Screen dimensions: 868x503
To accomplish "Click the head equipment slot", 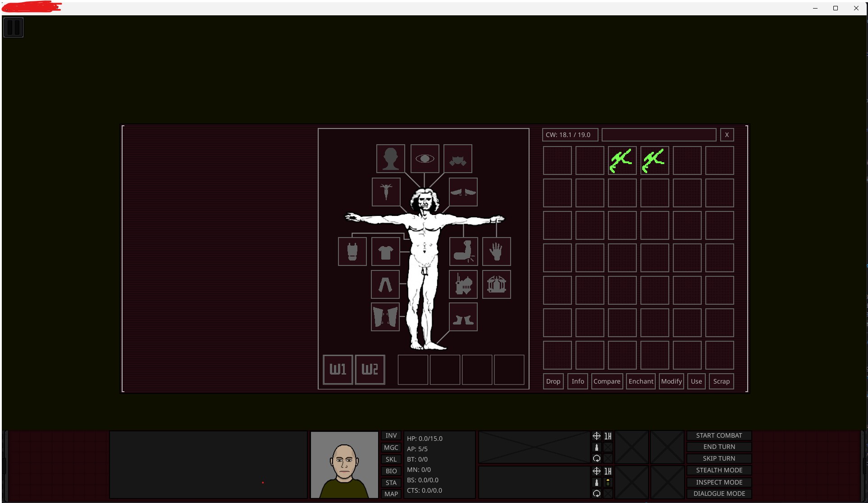I will coord(390,159).
